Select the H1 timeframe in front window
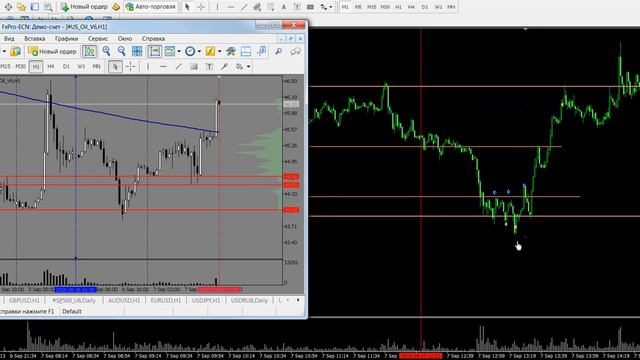Screen dimensions: 640x360 pos(36,66)
